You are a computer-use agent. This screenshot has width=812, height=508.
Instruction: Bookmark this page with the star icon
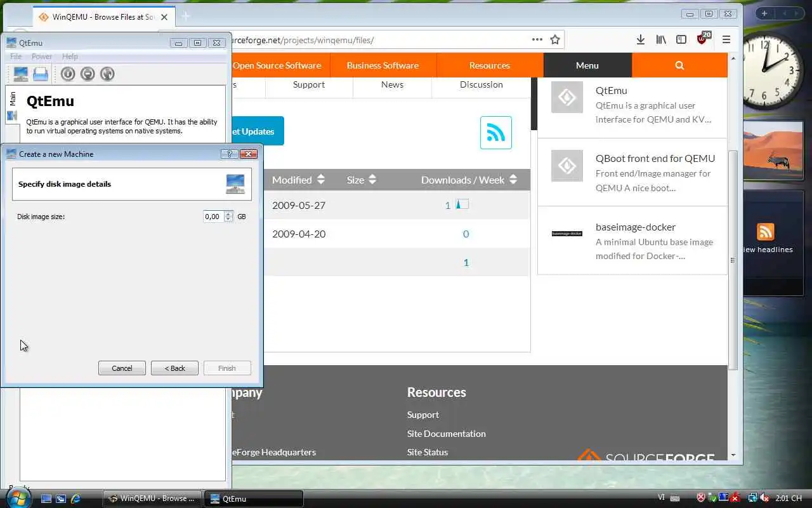point(555,39)
